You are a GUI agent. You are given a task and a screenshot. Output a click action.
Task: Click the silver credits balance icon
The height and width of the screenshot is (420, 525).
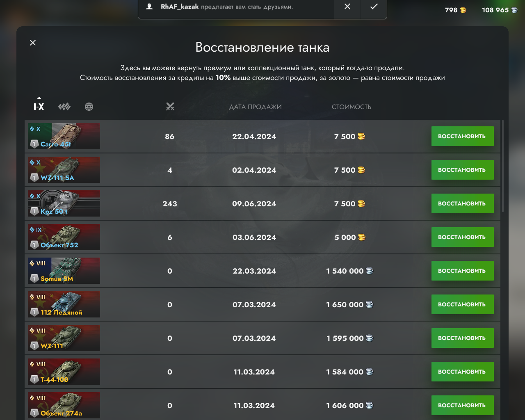514,10
